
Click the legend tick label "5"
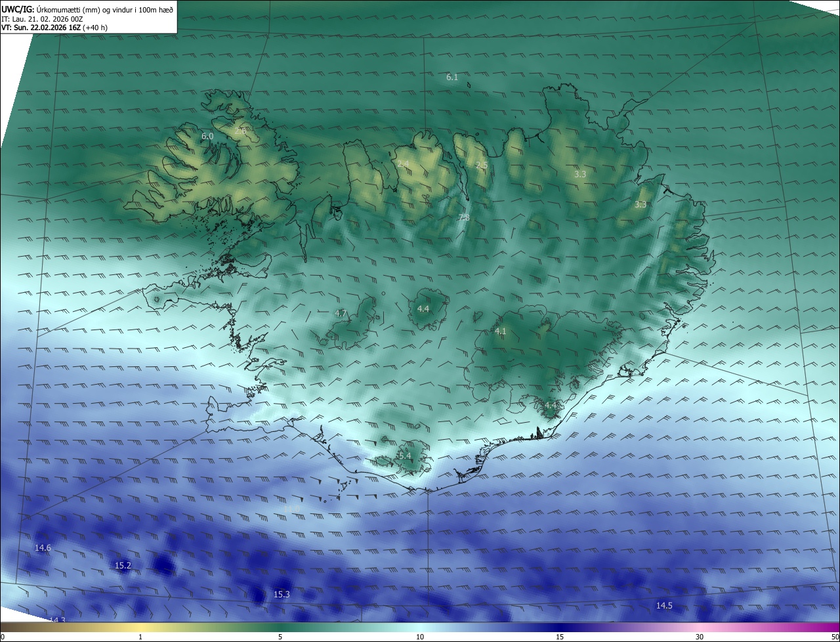click(280, 637)
